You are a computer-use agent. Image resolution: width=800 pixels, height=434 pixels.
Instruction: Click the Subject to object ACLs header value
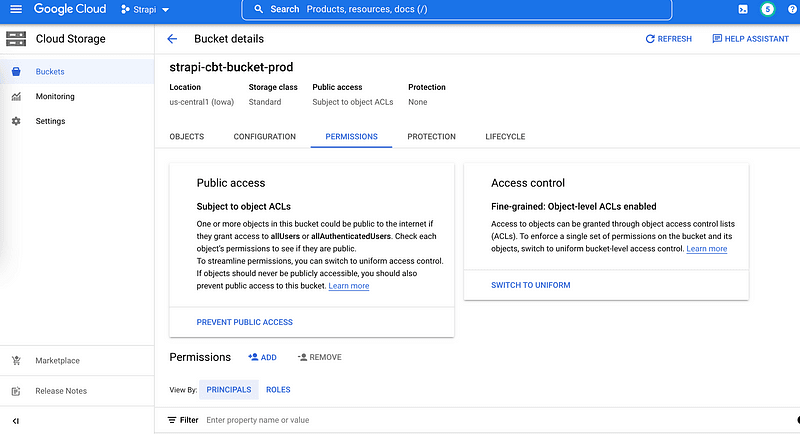[353, 102]
